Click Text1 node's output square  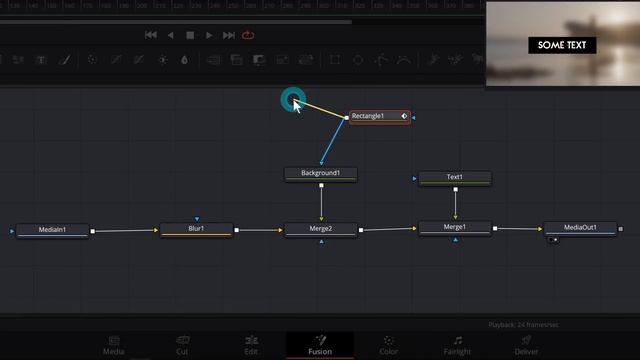(x=456, y=189)
